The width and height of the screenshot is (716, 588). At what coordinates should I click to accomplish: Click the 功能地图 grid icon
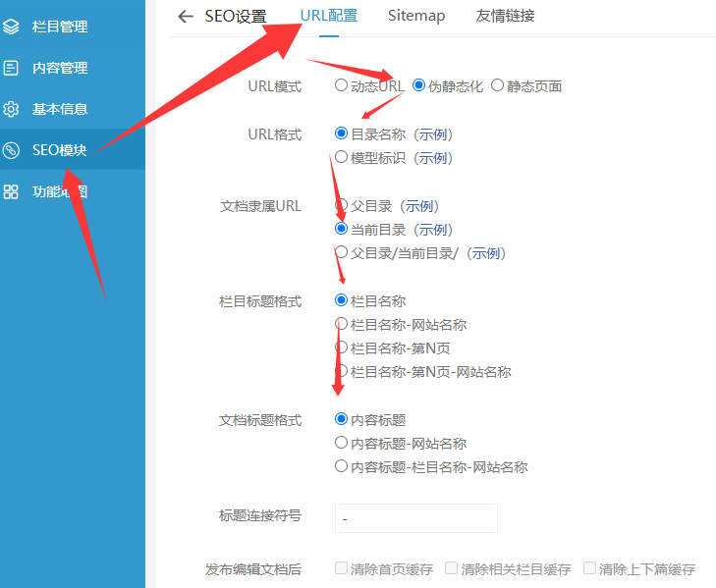tap(11, 191)
